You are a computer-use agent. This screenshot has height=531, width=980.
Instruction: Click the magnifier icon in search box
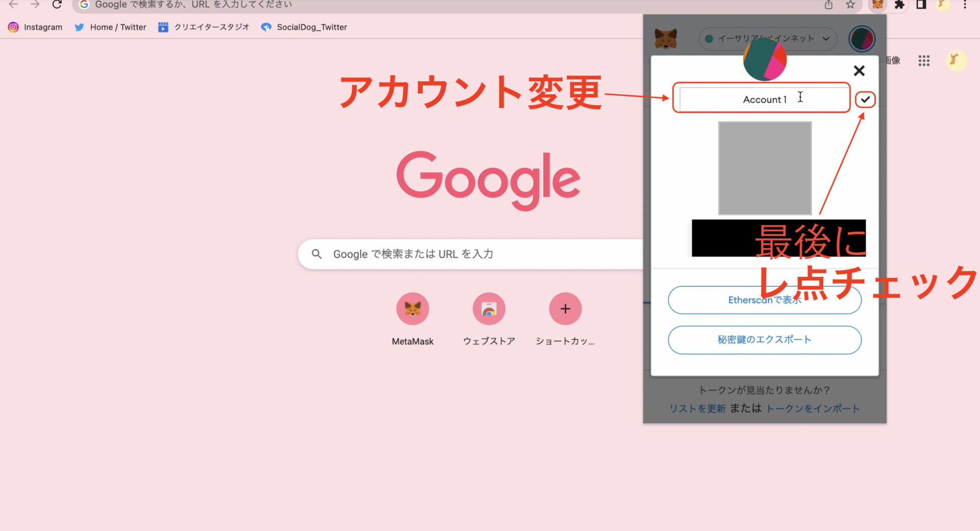[x=316, y=254]
